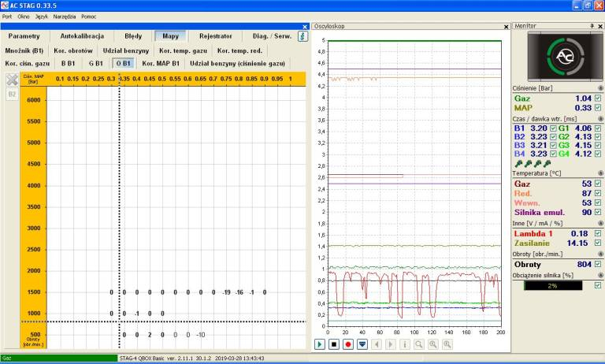This screenshot has width=605, height=364.
Task: Open the Okno menu
Action: pos(24,17)
